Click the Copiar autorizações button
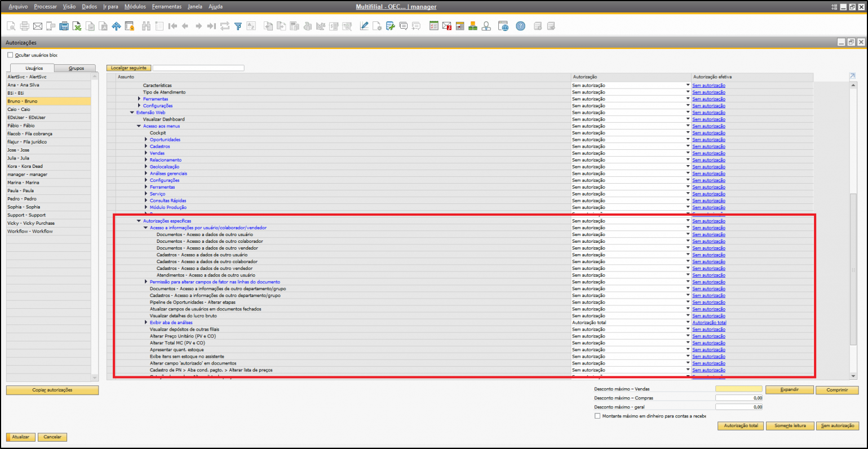Image resolution: width=868 pixels, height=449 pixels. click(x=52, y=390)
